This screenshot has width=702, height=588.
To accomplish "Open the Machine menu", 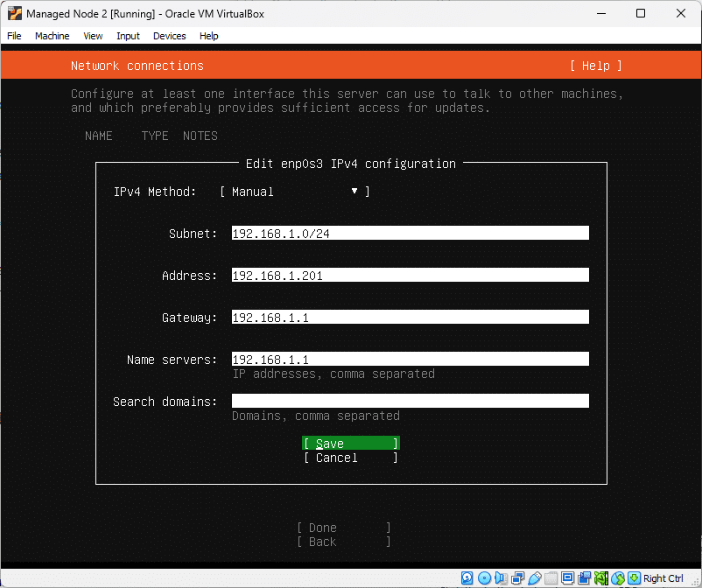I will point(52,36).
